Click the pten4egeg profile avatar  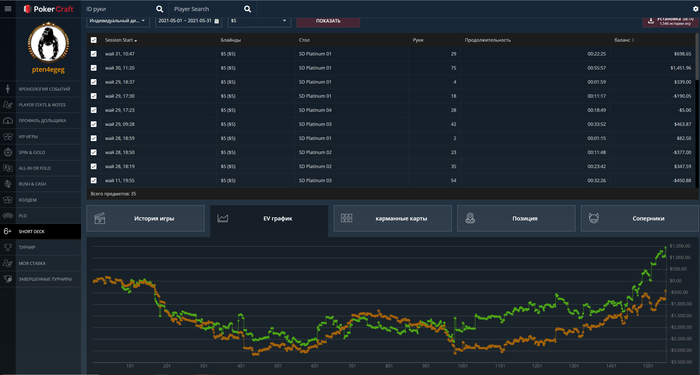click(x=48, y=43)
